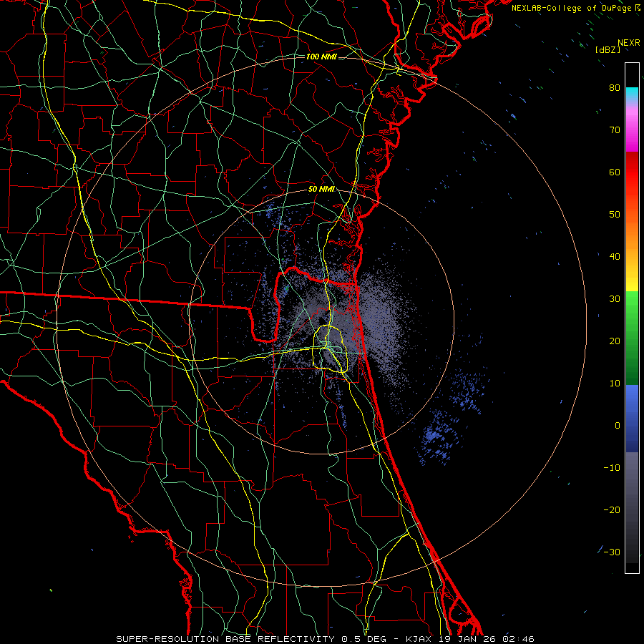
Task: Click the yellow band of the color bar
Action: [x=632, y=279]
